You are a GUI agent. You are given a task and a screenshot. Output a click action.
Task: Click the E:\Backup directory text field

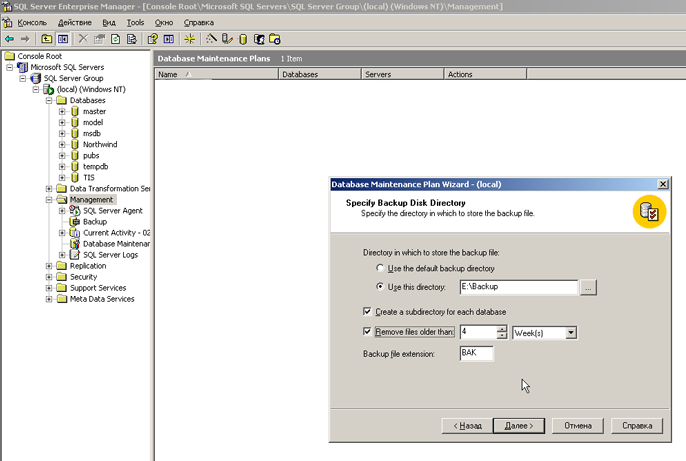point(517,287)
